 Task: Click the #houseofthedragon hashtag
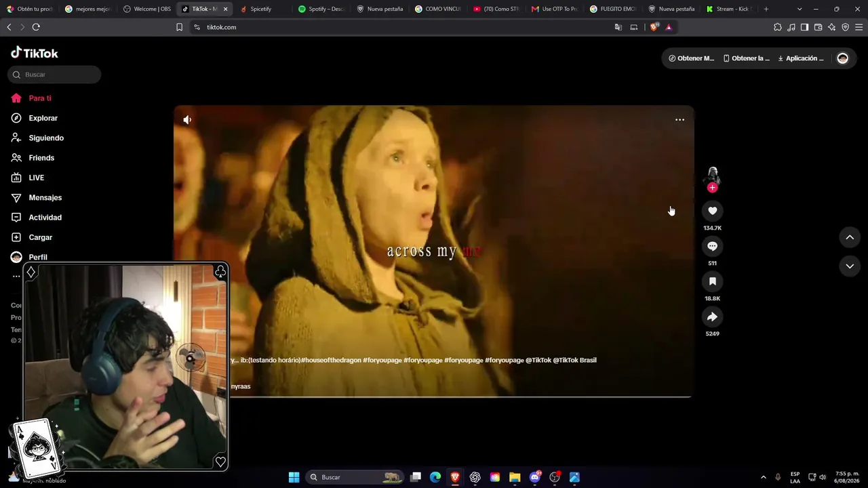click(330, 360)
